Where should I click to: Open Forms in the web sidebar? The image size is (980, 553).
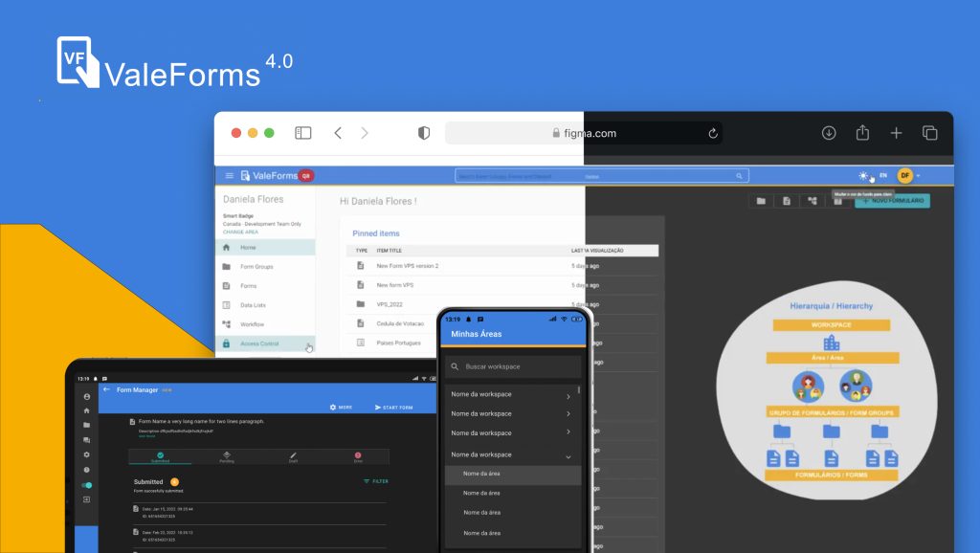tap(266, 286)
